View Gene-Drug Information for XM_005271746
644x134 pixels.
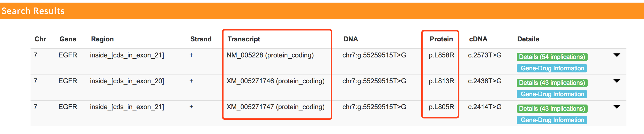(552, 94)
